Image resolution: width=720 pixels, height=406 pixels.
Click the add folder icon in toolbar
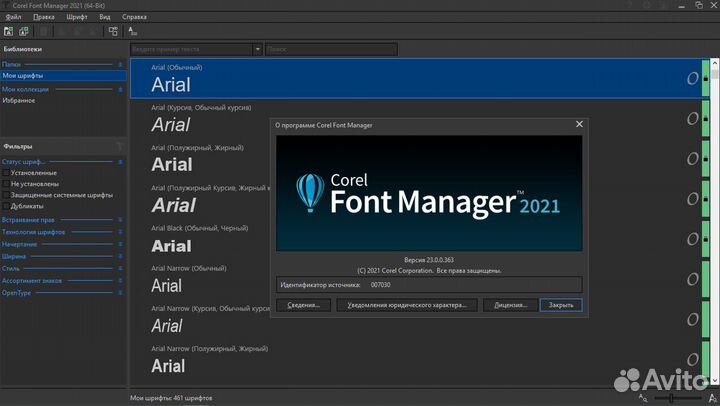click(x=9, y=31)
